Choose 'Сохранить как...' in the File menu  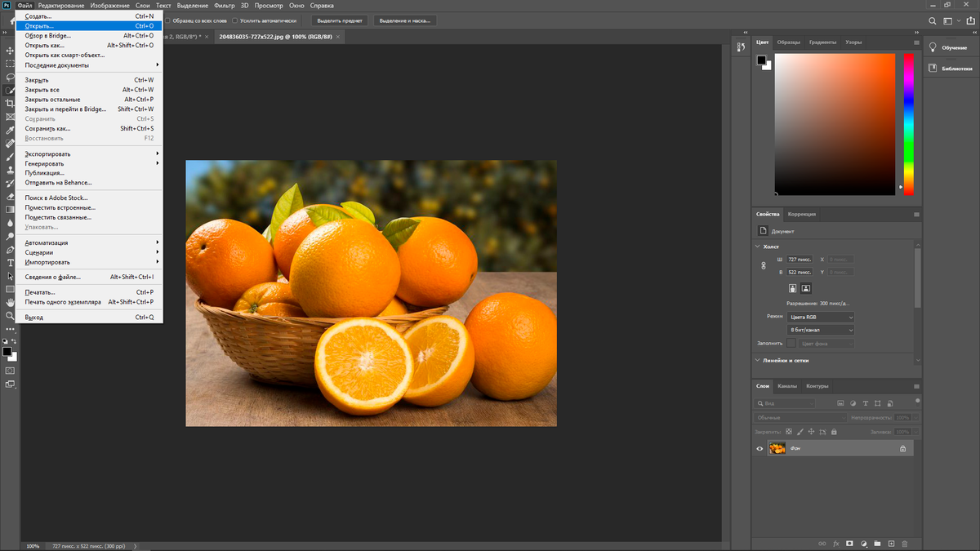(47, 128)
